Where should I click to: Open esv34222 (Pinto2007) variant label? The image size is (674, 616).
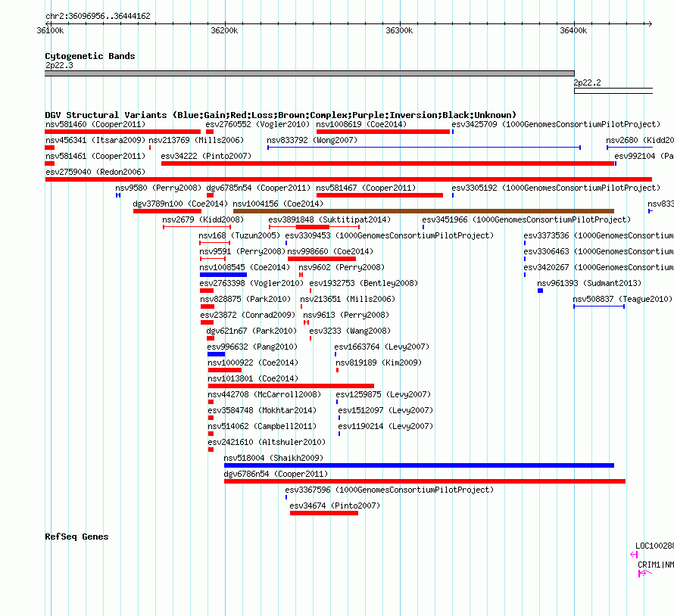206,156
